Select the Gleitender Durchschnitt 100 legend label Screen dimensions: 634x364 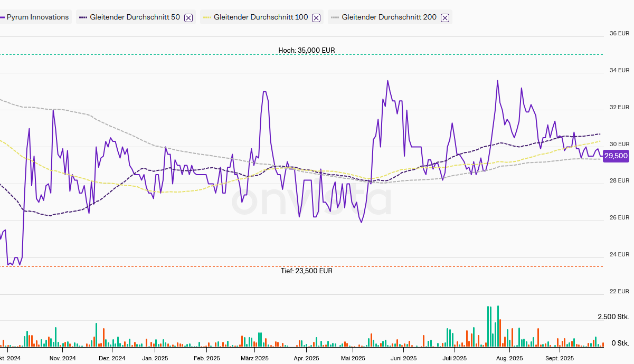(x=261, y=17)
